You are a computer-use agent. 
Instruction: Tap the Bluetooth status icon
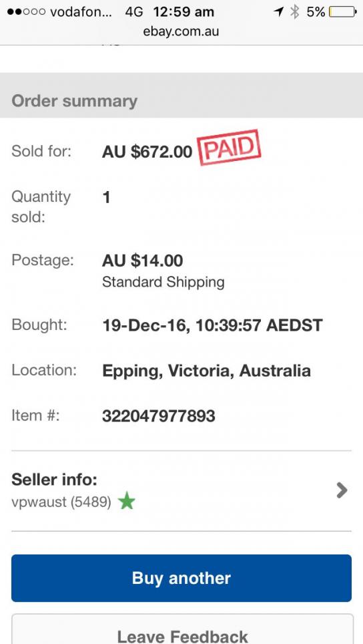[294, 12]
